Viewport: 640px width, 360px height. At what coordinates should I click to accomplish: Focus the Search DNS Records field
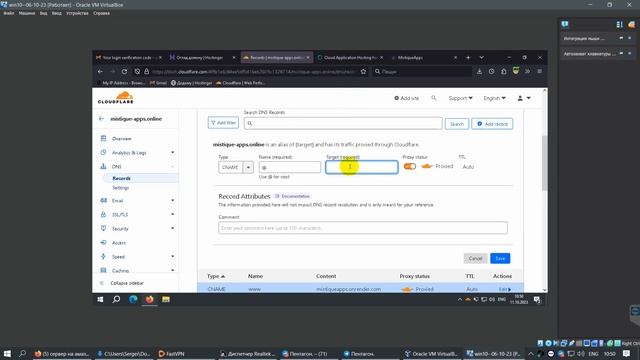tap(343, 123)
